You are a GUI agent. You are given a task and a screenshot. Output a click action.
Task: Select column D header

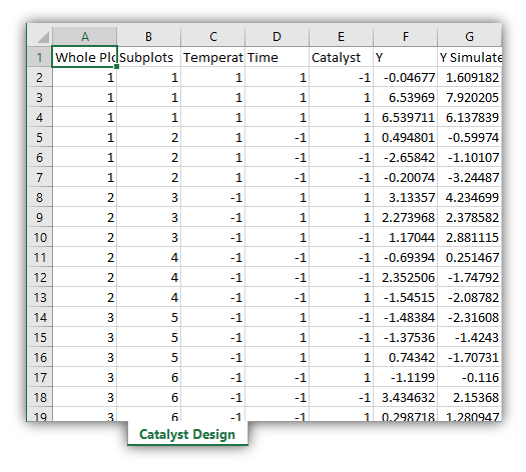point(277,36)
